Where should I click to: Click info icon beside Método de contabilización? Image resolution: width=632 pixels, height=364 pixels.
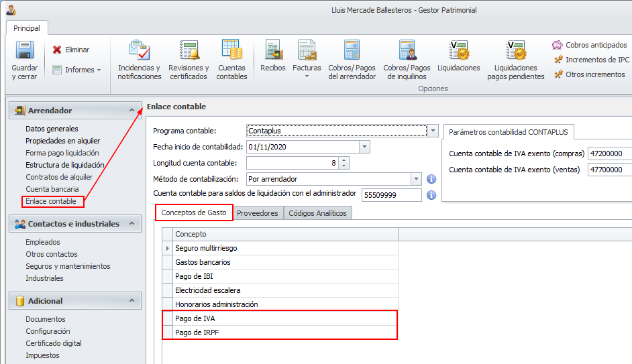(x=431, y=179)
